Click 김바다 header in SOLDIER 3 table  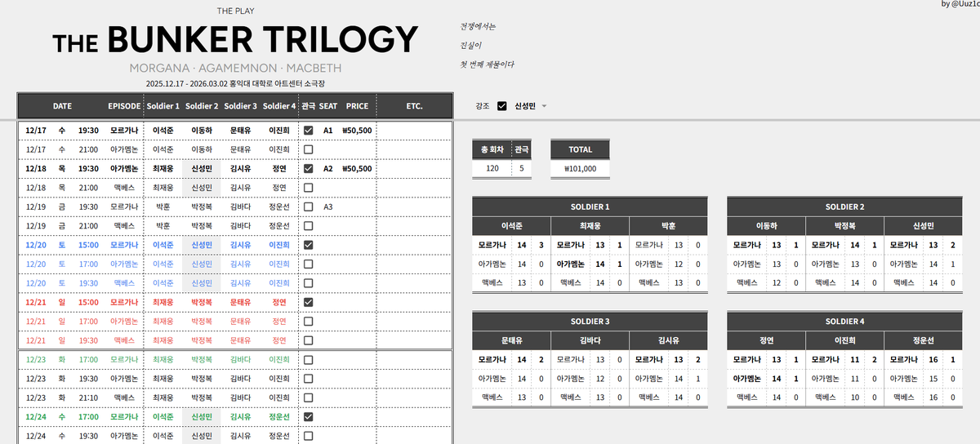pyautogui.click(x=590, y=340)
